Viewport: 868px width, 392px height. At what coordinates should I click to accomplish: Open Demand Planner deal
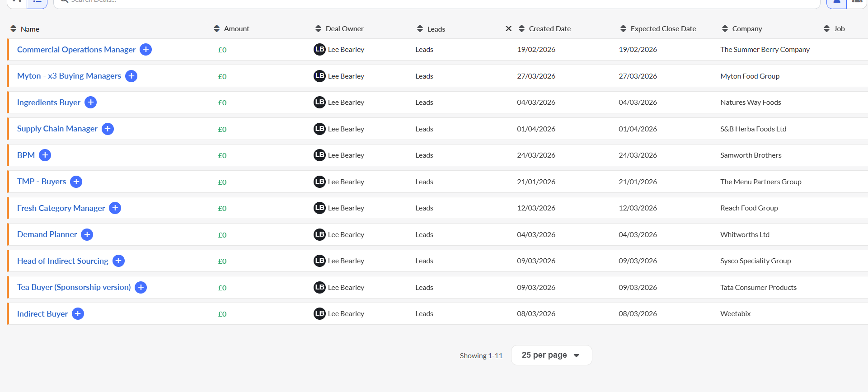pyautogui.click(x=47, y=234)
